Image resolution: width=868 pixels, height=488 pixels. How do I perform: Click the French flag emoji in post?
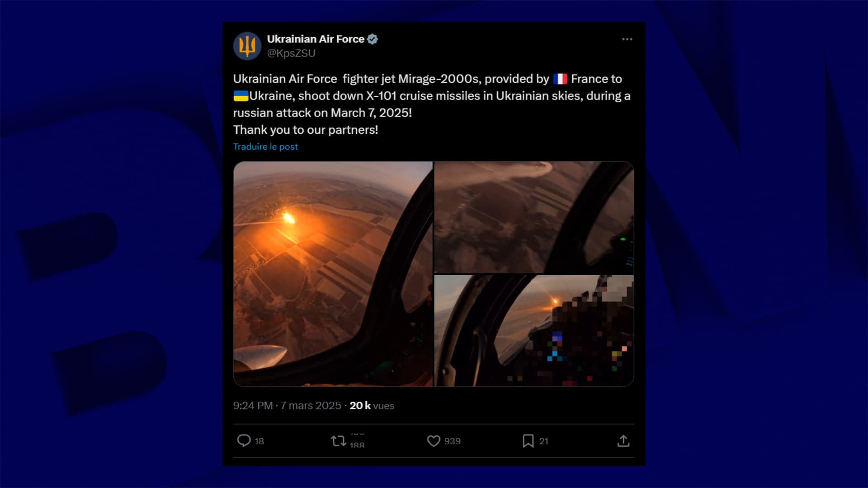tap(560, 79)
